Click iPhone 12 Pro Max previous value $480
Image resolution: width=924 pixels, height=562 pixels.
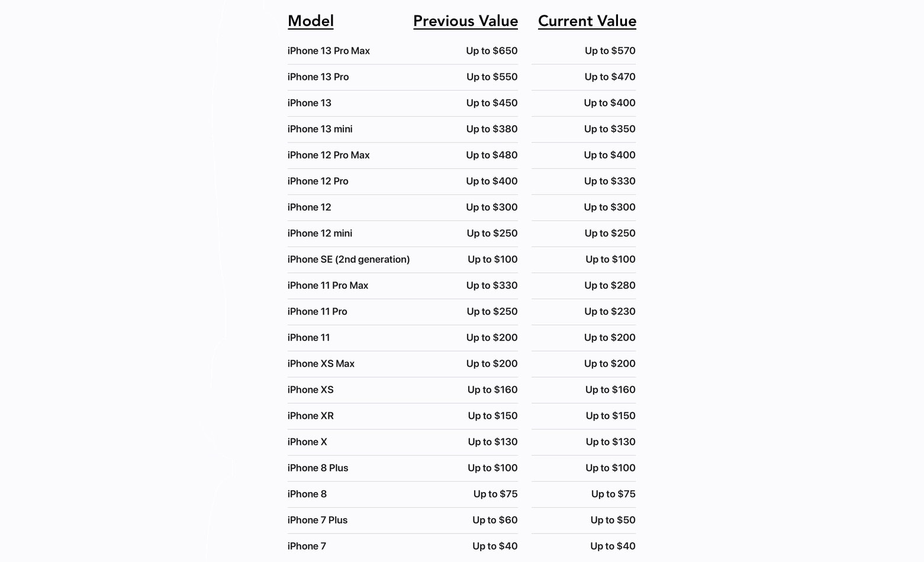[491, 155]
